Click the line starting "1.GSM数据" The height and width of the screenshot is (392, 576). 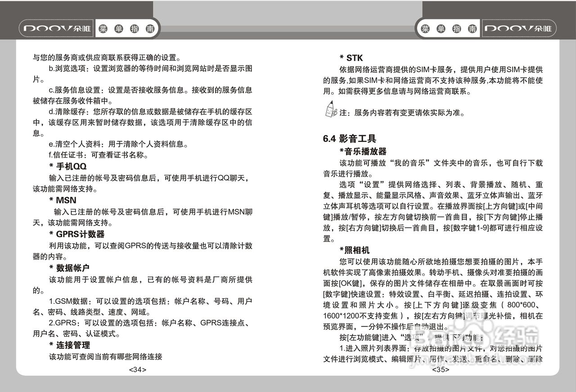pos(150,301)
